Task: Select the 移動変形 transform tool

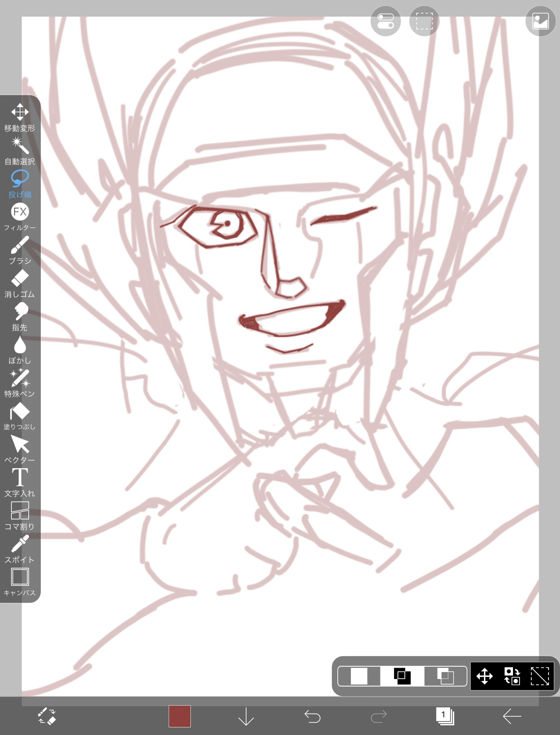Action: [20, 118]
